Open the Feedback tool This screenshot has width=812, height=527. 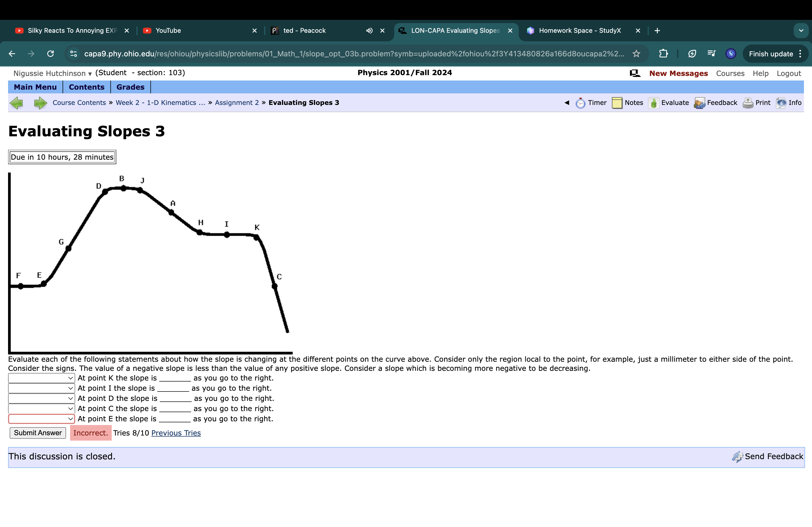click(x=715, y=103)
